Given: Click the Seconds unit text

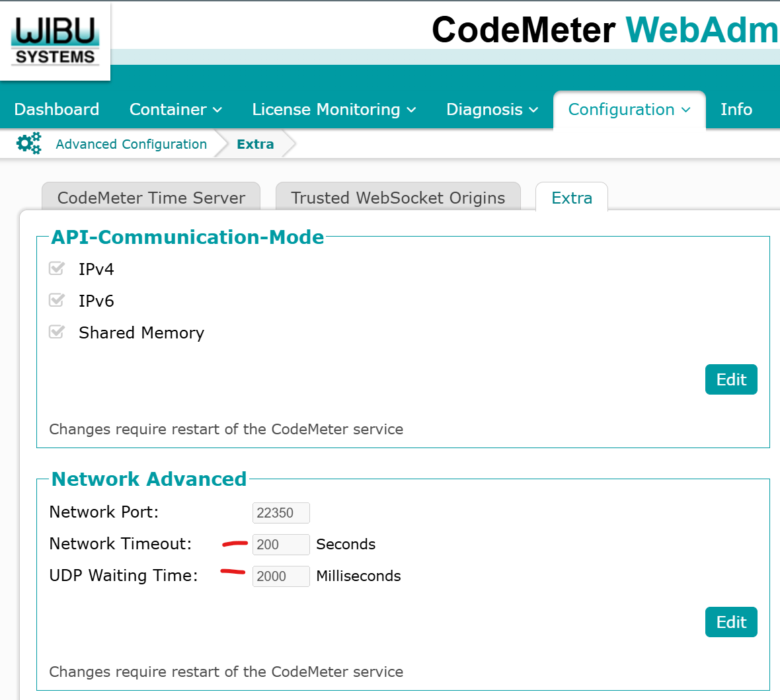Looking at the screenshot, I should [x=346, y=544].
